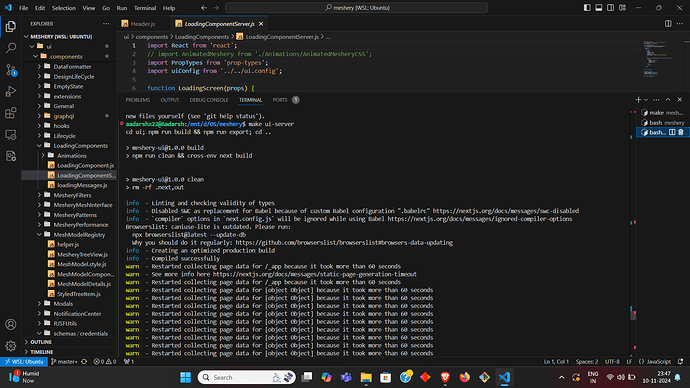Open the Accounts menu icon
The height and width of the screenshot is (388, 690).
(11, 324)
